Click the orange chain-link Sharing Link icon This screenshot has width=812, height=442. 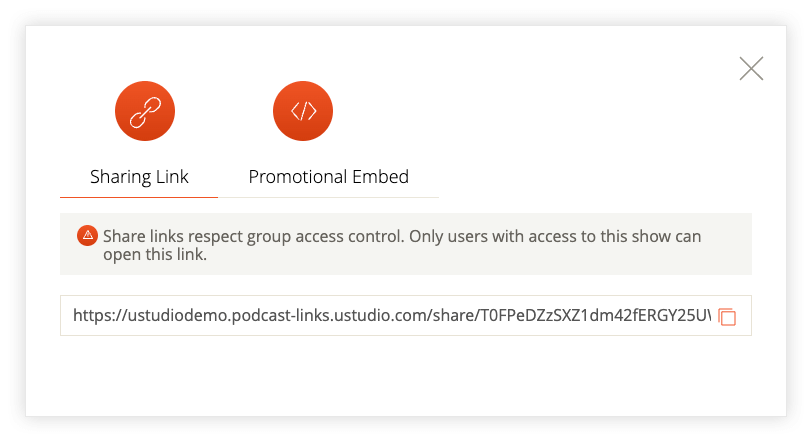tap(145, 111)
